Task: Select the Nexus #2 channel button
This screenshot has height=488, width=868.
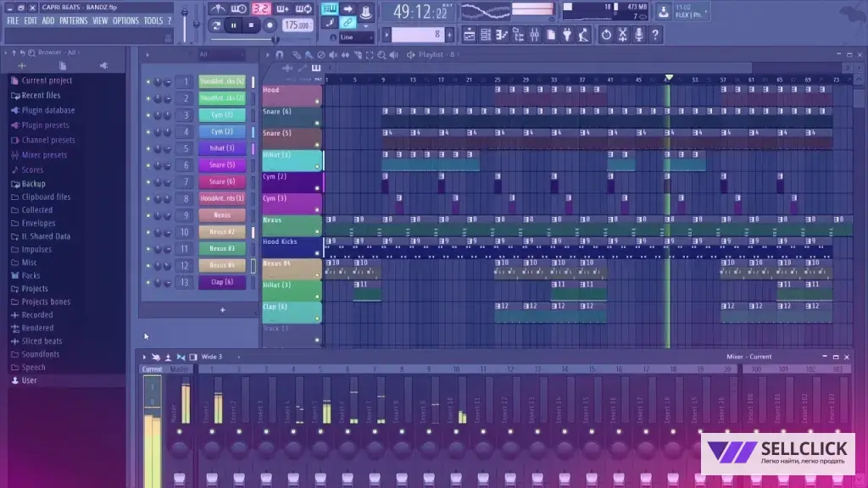Action: coord(222,232)
